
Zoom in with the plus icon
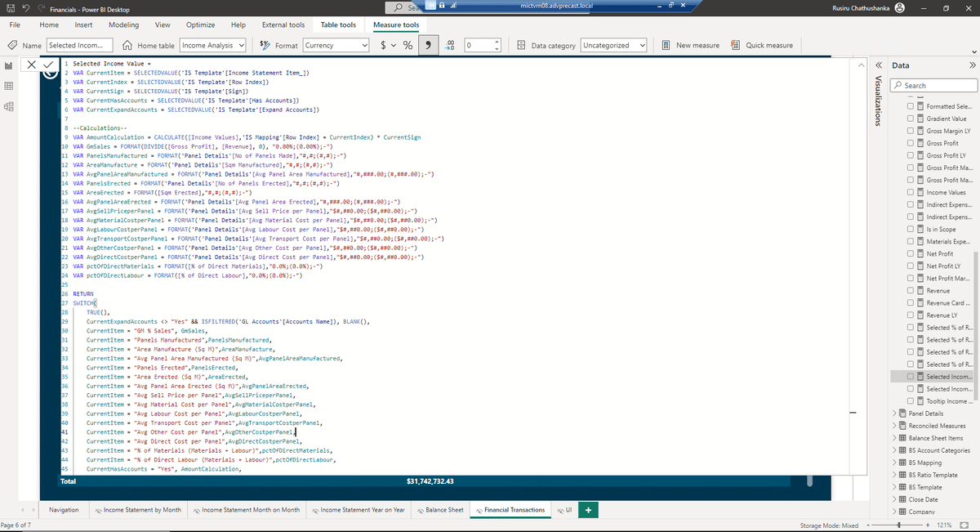coord(928,525)
